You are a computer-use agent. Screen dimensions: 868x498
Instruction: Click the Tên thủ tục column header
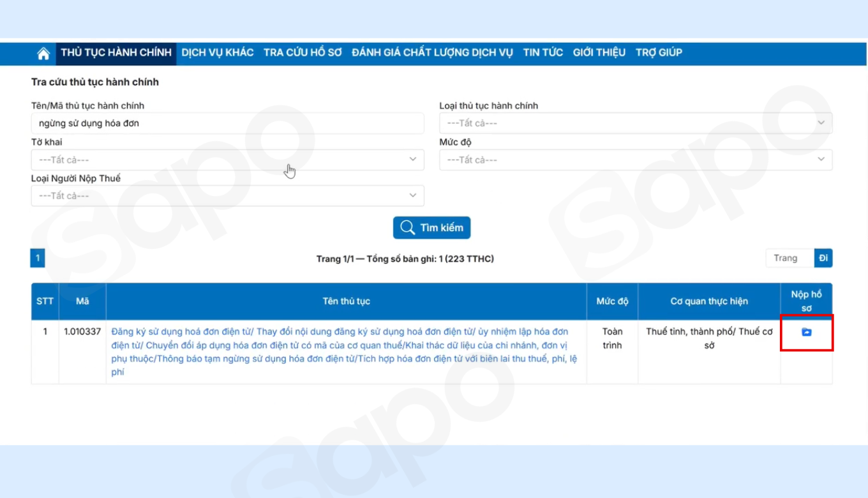[346, 301]
